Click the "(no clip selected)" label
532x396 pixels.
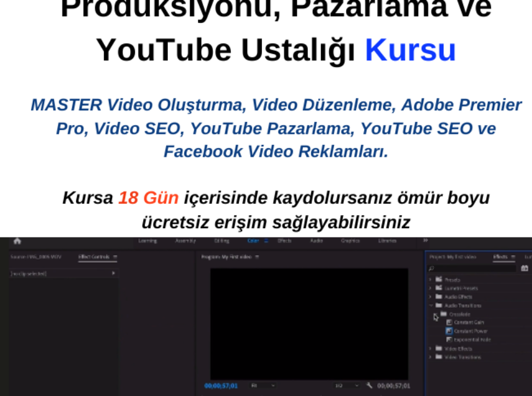28,273
